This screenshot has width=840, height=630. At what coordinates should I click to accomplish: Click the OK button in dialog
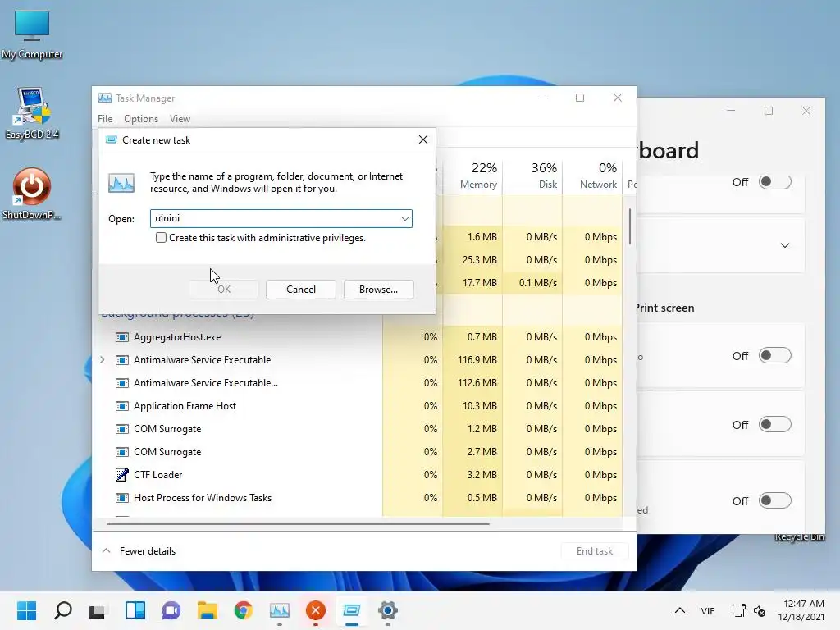point(224,290)
